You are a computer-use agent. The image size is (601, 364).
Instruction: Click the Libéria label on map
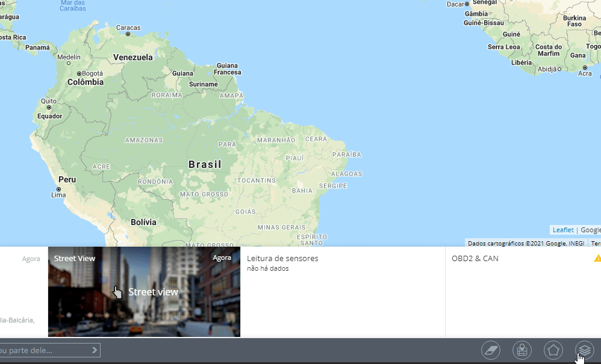pyautogui.click(x=522, y=63)
